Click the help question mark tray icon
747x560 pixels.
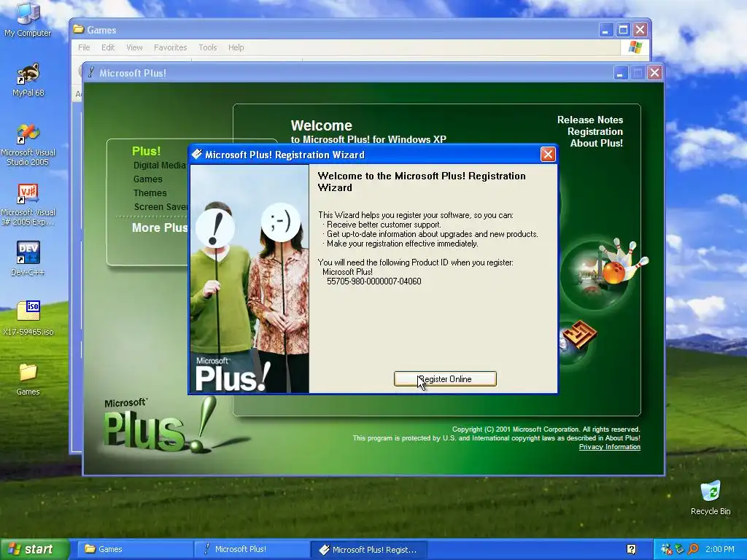click(631, 549)
